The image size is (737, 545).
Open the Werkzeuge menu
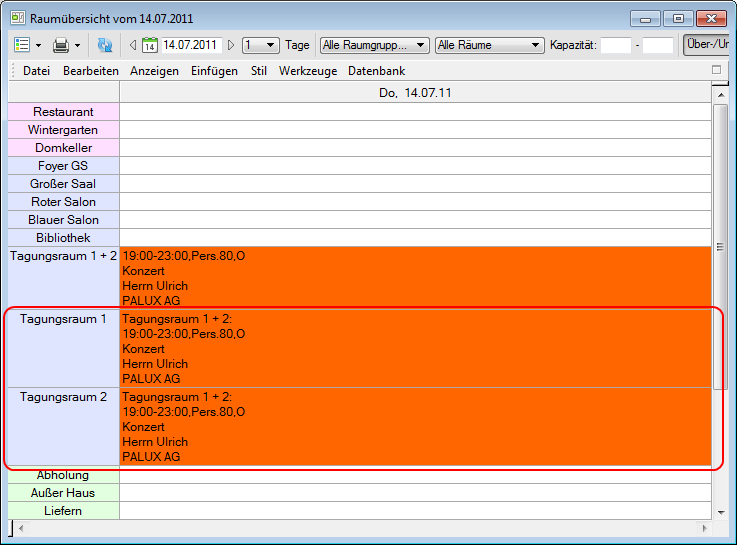click(308, 71)
